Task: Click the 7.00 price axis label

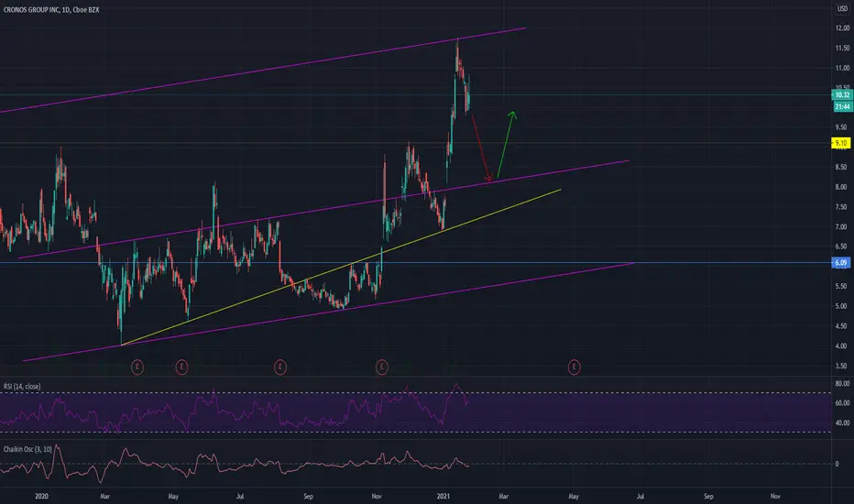Action: point(842,226)
